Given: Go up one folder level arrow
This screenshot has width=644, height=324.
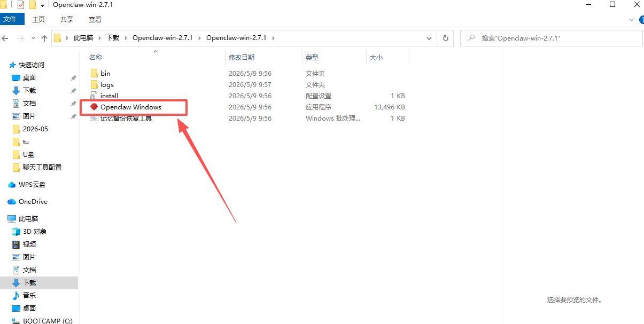Looking at the screenshot, I should (x=44, y=38).
